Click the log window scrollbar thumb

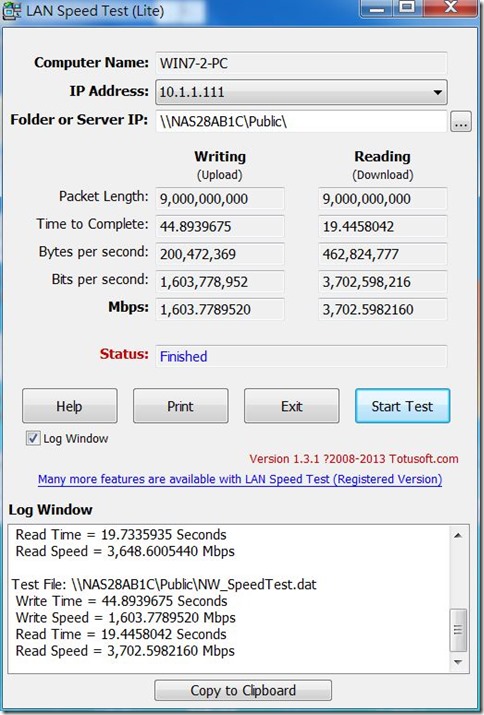(x=458, y=630)
